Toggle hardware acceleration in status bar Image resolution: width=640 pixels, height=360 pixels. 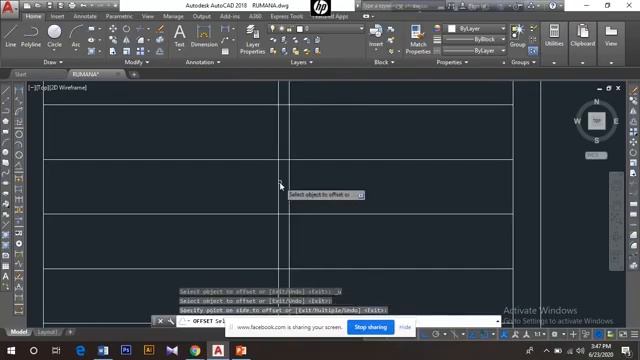(x=598, y=334)
